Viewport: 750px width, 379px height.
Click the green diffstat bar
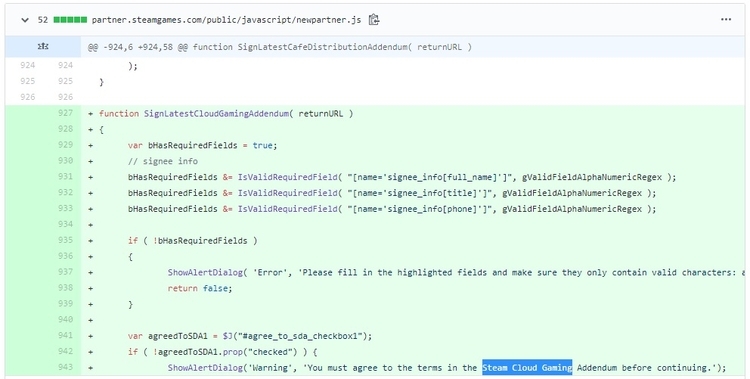point(70,20)
